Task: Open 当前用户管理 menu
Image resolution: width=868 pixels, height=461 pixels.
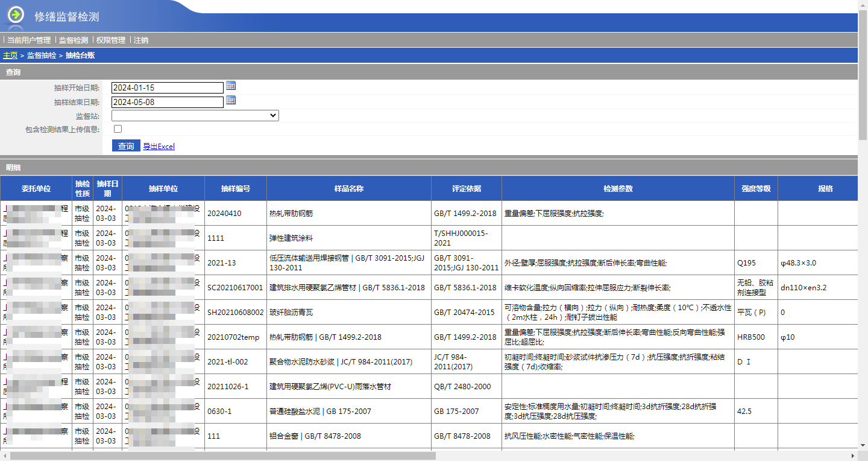Action: pos(29,40)
